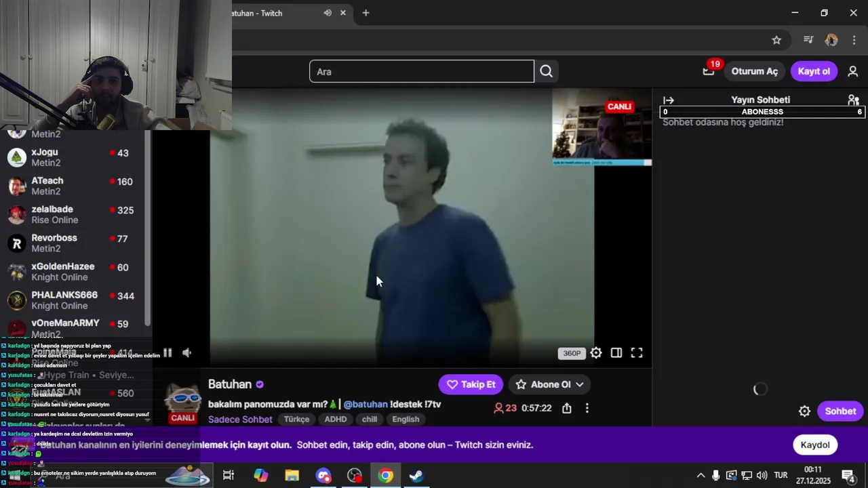Viewport: 868px width, 488px height.
Task: Select the ADHD tag
Action: (x=336, y=419)
